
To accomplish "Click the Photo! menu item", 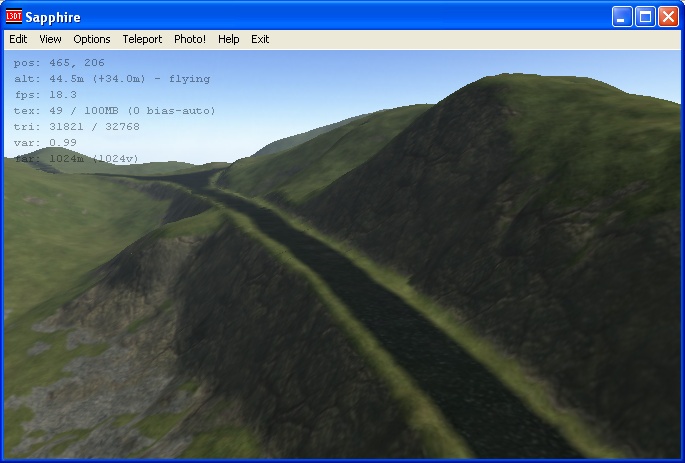I will (190, 39).
